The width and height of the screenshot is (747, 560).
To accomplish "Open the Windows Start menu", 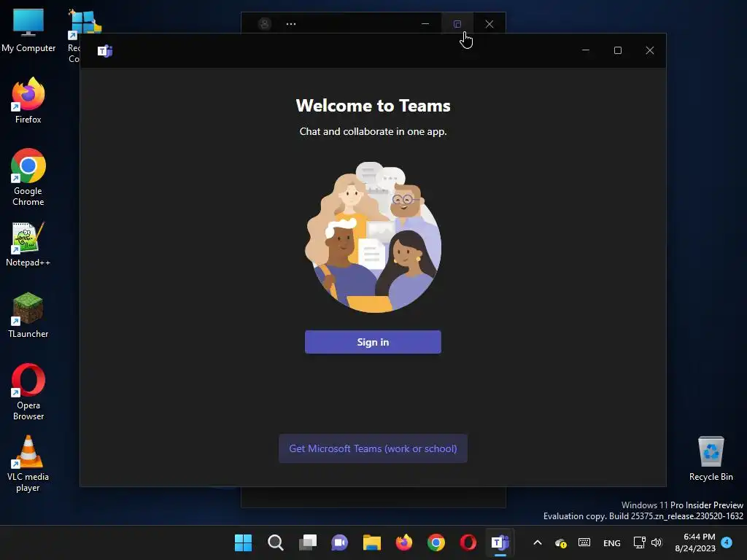I will pos(243,542).
